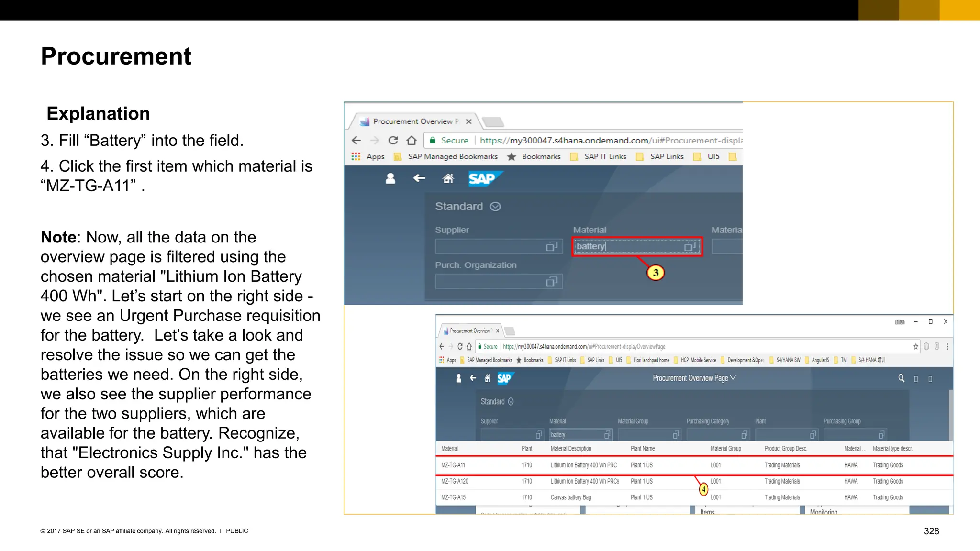Open the AngularJS bookmark folder

[x=820, y=360]
